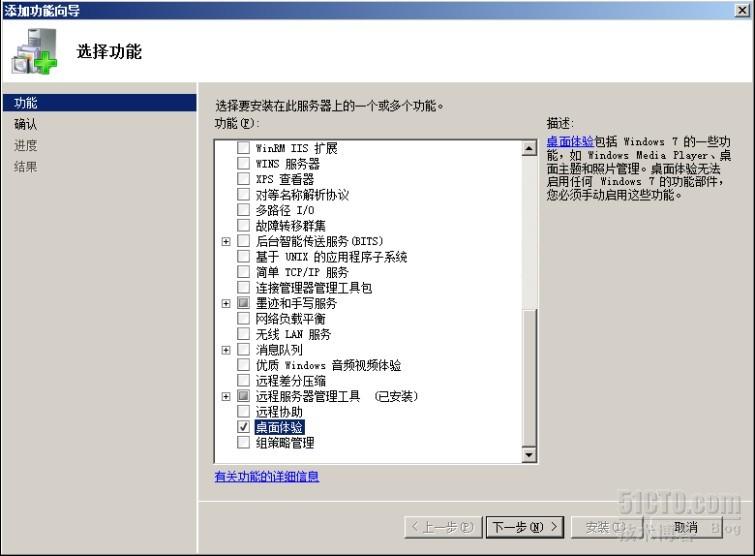The image size is (755, 556).
Task: Check the 网络负载平衡 checkbox
Action: (x=244, y=318)
